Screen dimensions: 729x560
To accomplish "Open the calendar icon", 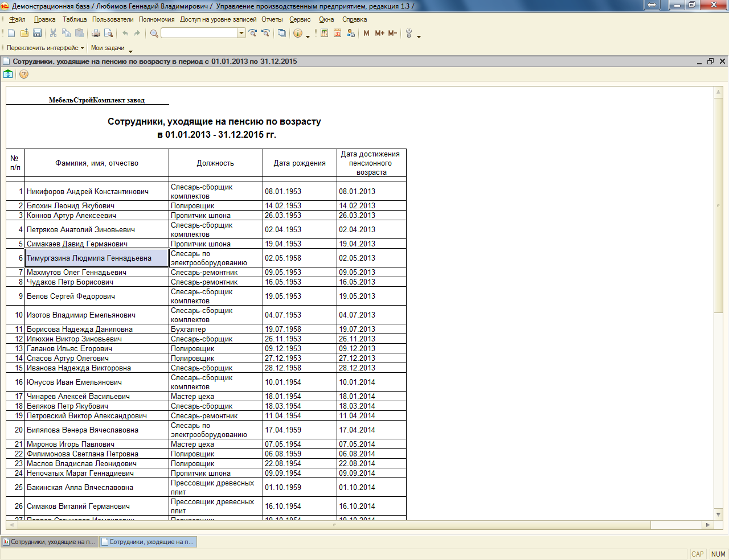I will [x=337, y=34].
